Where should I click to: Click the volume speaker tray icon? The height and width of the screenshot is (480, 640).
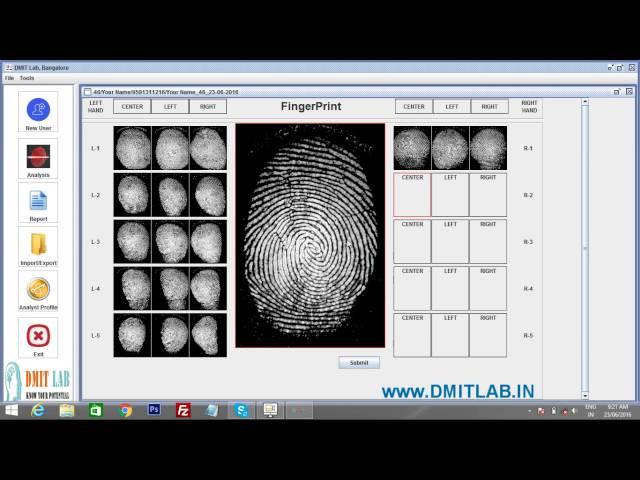tap(574, 411)
